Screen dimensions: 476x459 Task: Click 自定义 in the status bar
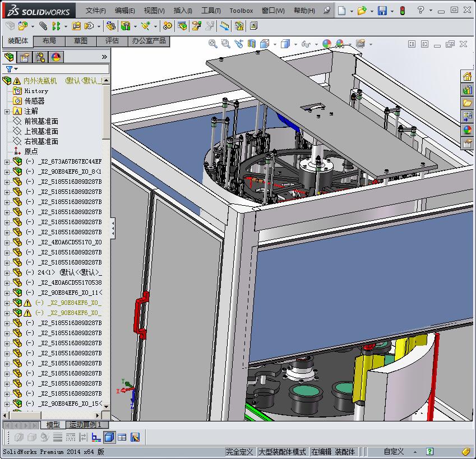point(394,452)
